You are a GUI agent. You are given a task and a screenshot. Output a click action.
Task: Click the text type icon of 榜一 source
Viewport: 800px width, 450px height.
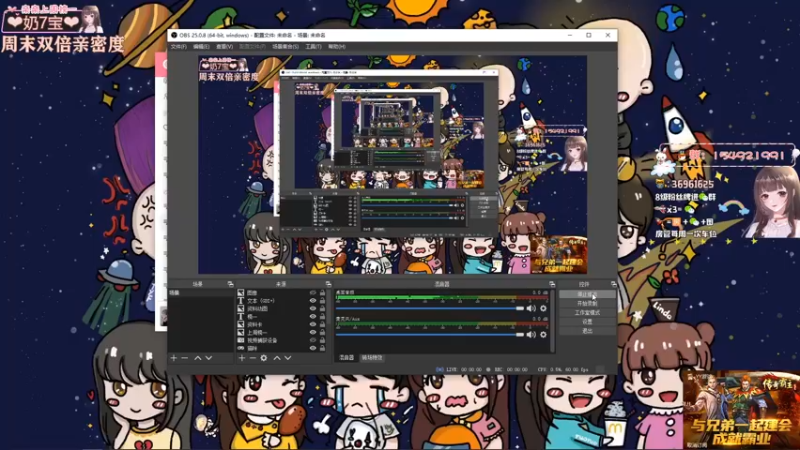241,317
